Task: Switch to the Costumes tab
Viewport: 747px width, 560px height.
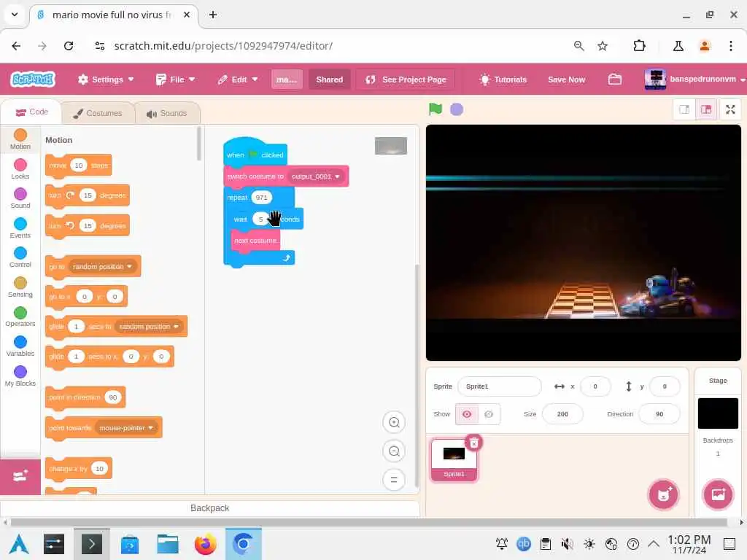Action: (98, 113)
